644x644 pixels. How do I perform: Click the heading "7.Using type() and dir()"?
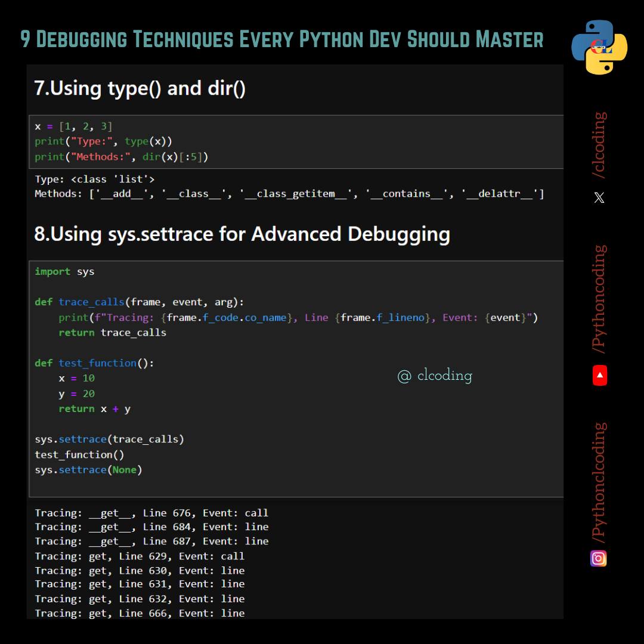pos(140,89)
